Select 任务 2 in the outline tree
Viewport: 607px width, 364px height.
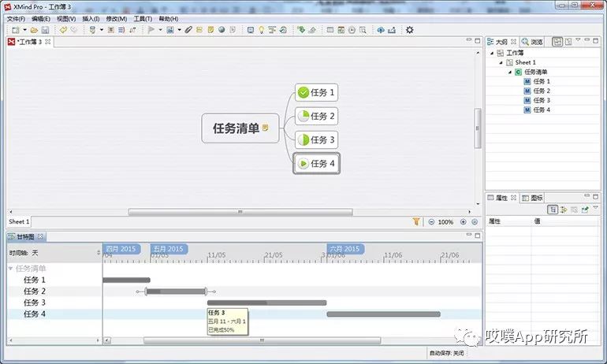pos(542,91)
